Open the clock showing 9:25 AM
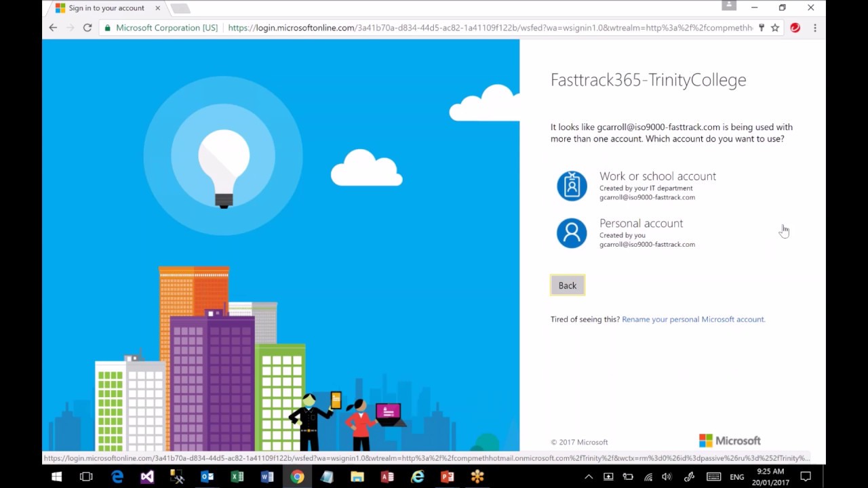868x488 pixels. coord(770,477)
